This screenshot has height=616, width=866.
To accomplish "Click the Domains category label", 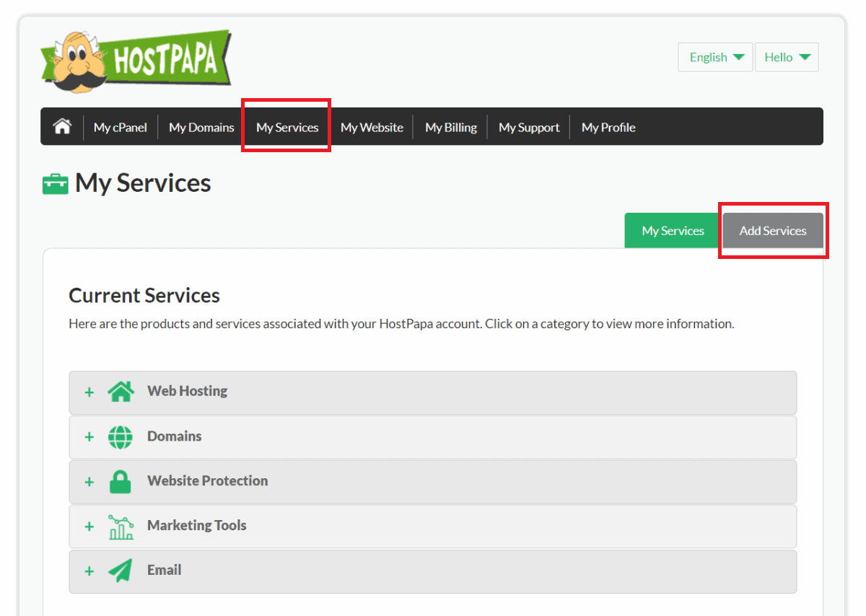I will coord(175,436).
